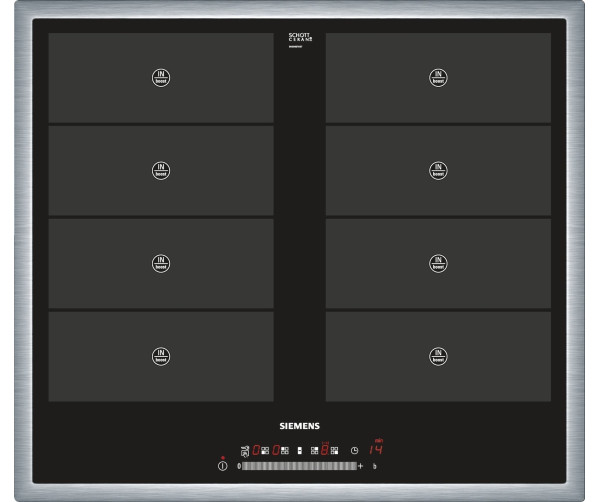Click the SIEMENS logo
Screen dimensions: 598x502
pos(299,426)
